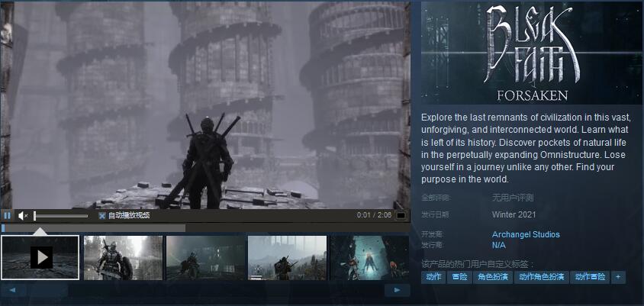
Task: Click the 0:01 / 2:06 video time display
Action: 374,215
